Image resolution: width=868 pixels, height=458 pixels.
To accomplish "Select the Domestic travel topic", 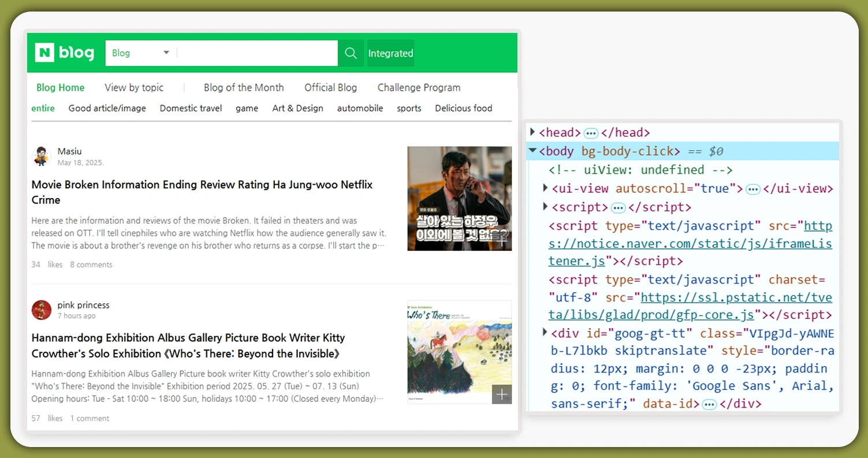I will (x=191, y=109).
